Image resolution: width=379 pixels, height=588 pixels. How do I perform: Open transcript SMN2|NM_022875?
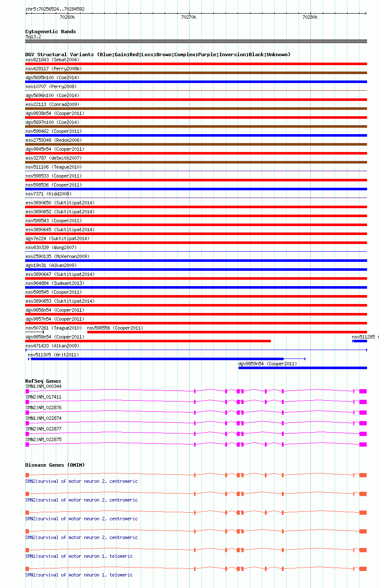click(43, 439)
